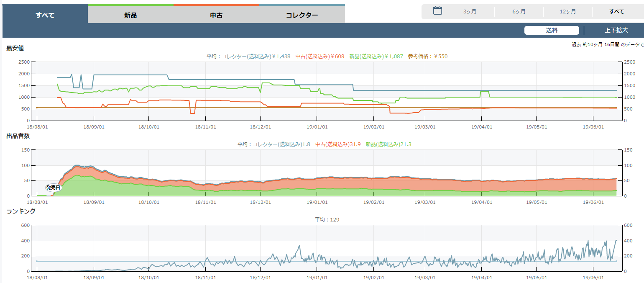Click the 平均：129 ranking legend label

tap(327, 219)
